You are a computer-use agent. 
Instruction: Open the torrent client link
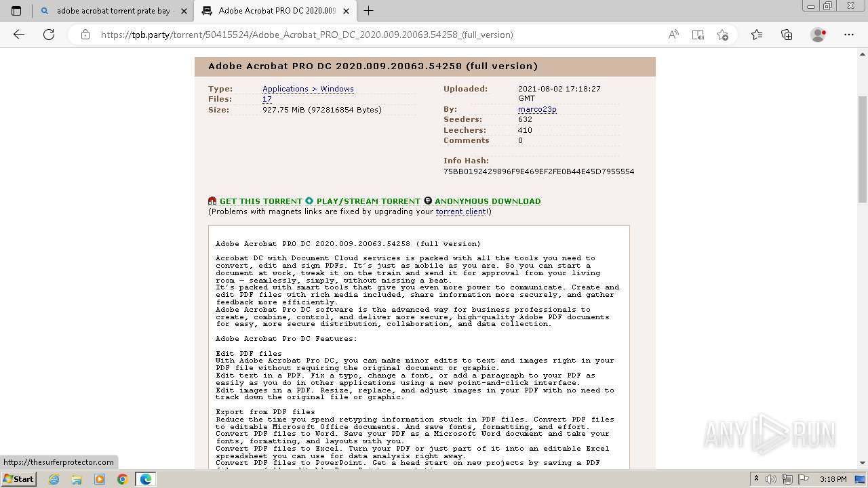point(460,211)
